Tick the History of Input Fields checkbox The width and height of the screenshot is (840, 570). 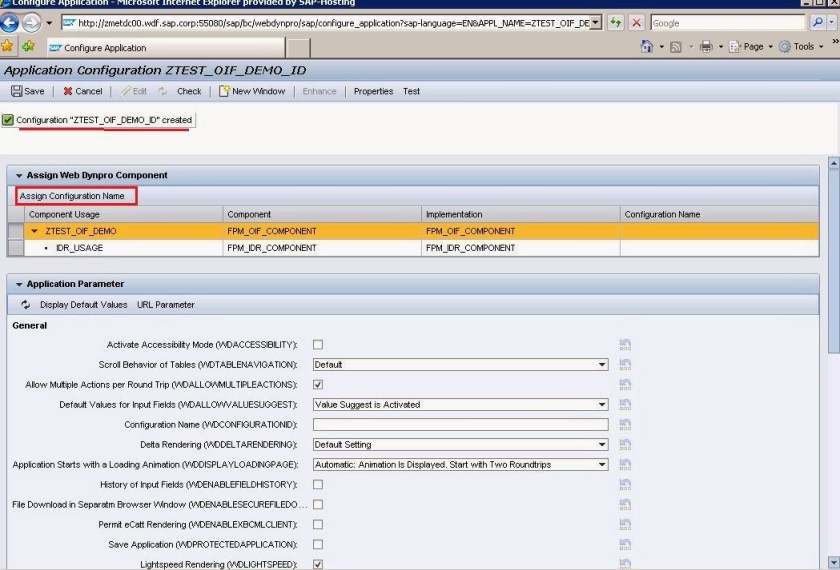[318, 485]
